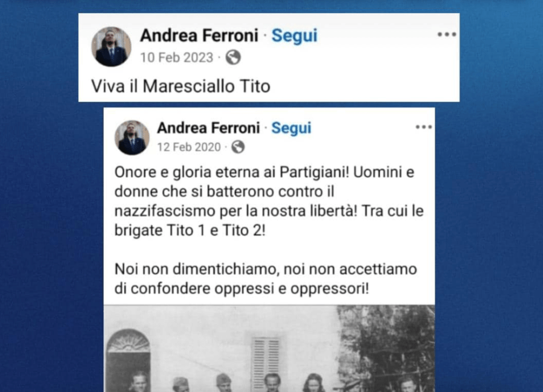Click the paragraph starting Onore e gloria eterna
Image resolution: width=543 pixels, height=392 pixels.
pyautogui.click(x=269, y=201)
